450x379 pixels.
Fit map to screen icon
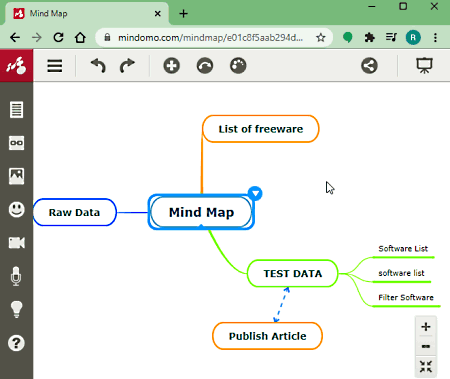click(x=426, y=367)
